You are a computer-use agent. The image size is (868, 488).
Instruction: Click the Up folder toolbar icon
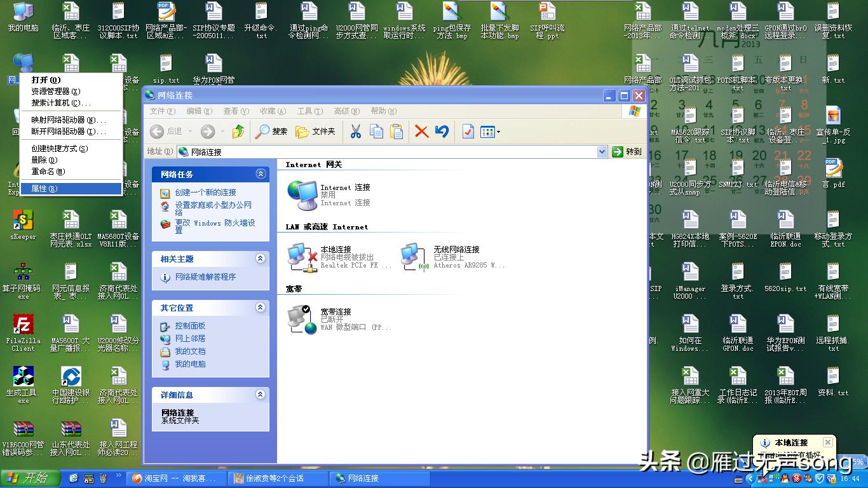coord(238,132)
